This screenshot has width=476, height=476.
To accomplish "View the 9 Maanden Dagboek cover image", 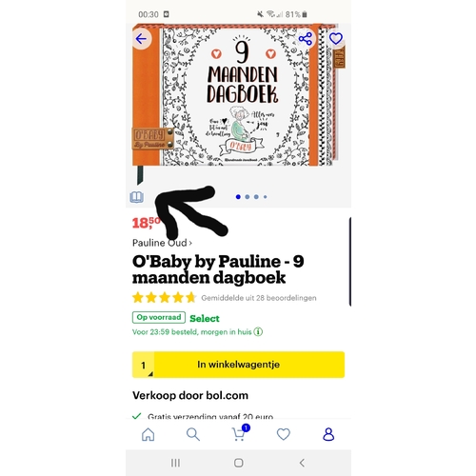I will [238, 95].
